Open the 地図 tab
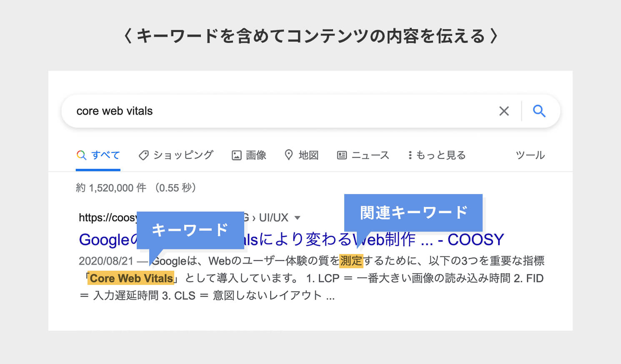This screenshot has height=364, width=621. tap(301, 155)
